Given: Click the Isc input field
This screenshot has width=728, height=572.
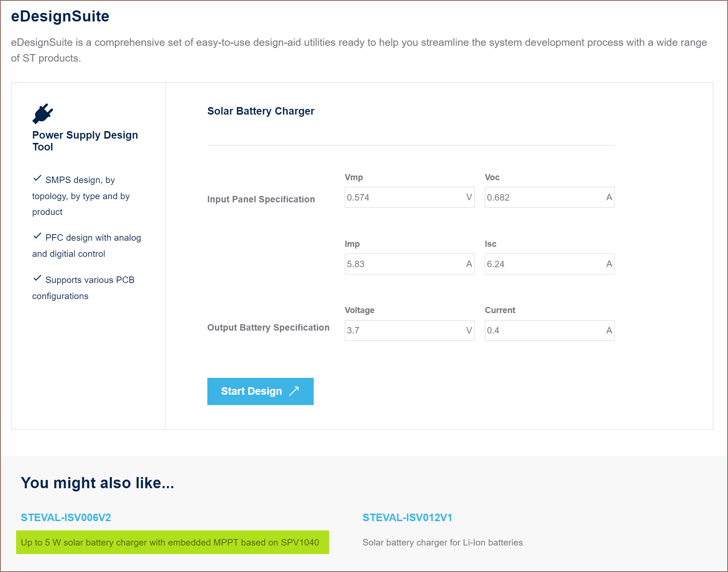Looking at the screenshot, I should [549, 264].
